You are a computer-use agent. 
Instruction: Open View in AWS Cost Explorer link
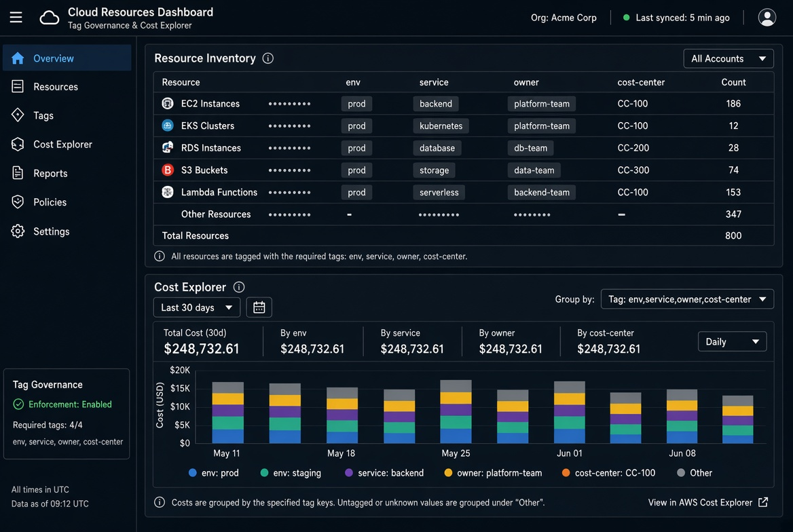point(708,502)
